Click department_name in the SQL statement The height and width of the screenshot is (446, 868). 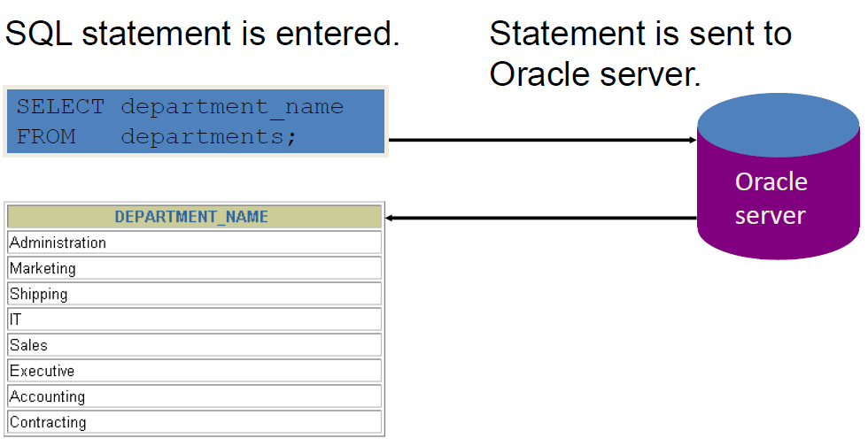click(x=232, y=107)
